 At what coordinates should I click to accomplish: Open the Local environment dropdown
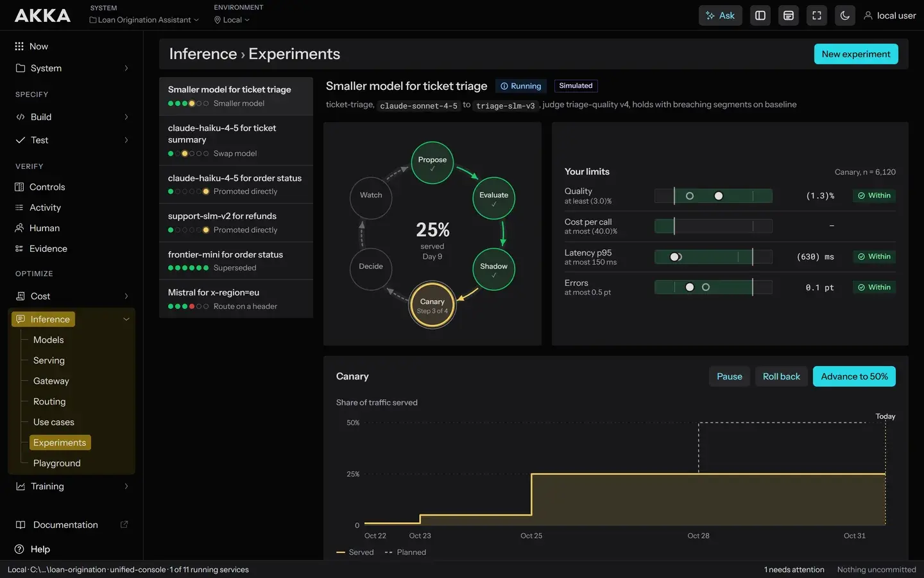click(x=232, y=20)
